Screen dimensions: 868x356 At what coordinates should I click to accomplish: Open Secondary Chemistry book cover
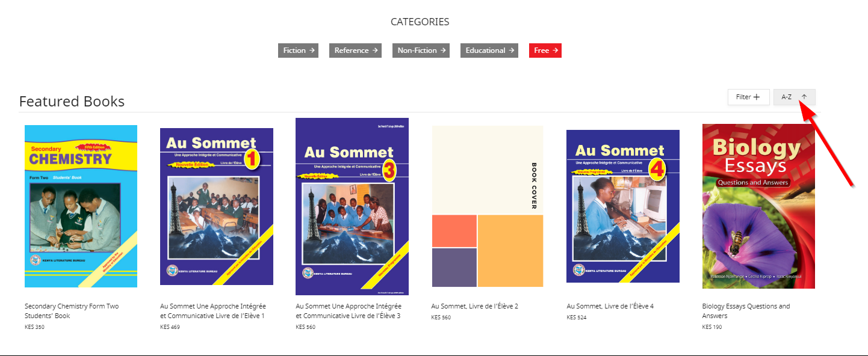click(x=81, y=206)
